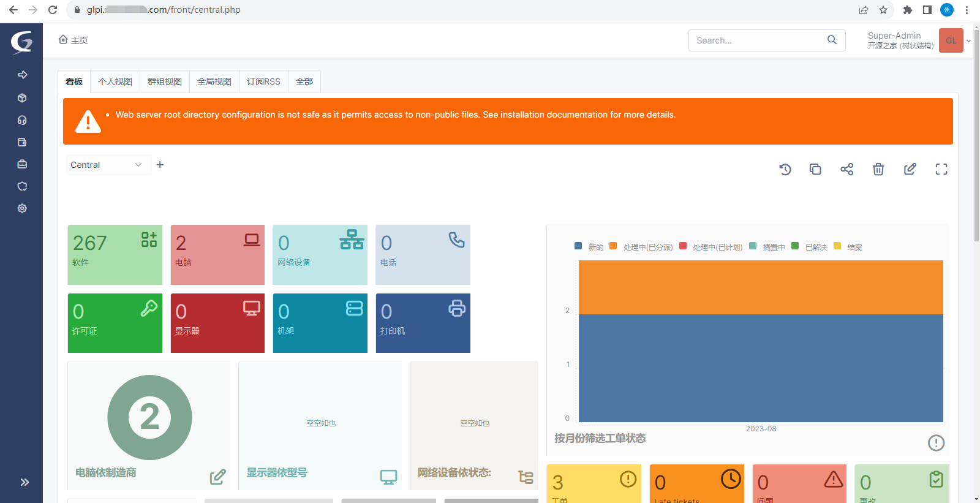
Task: Open the Tools briefcase icon in sidebar
Action: 23,164
